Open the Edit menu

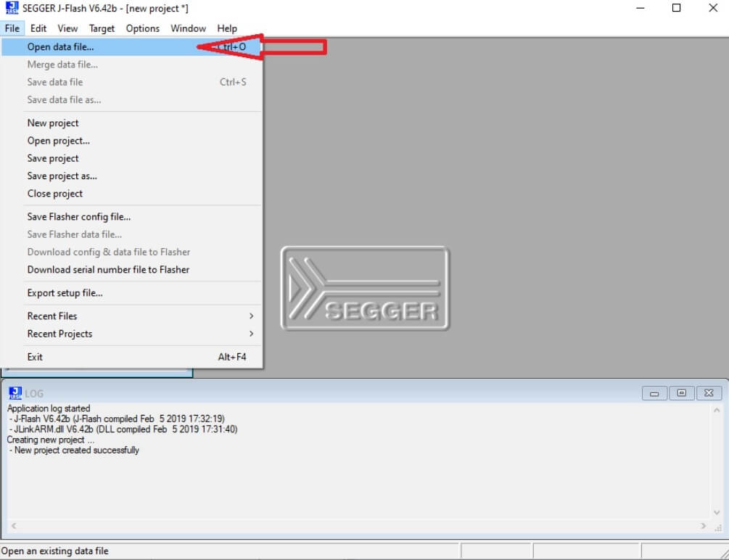(x=38, y=28)
